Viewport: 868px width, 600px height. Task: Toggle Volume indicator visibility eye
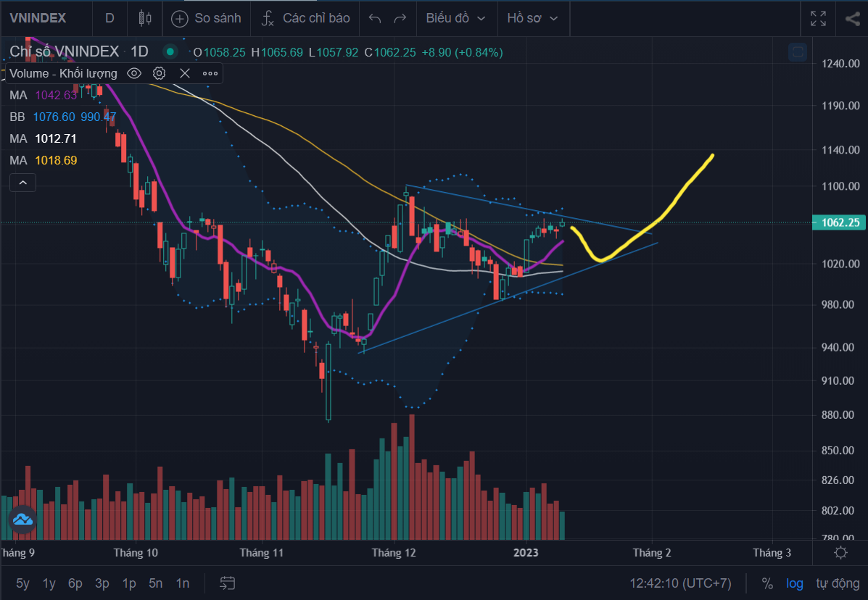point(134,73)
